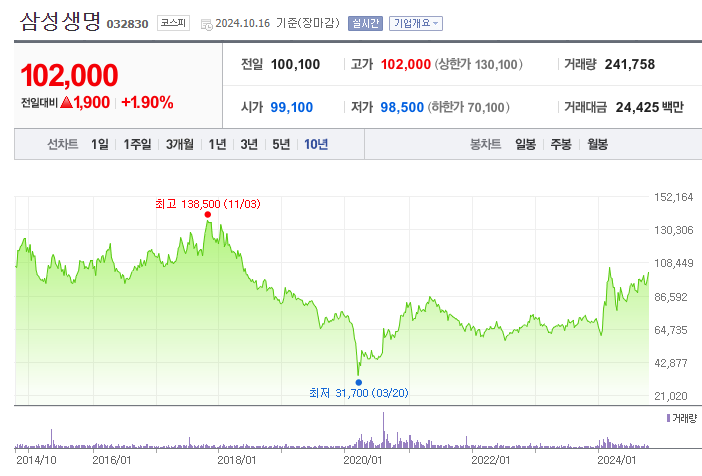Click the 2022/01 x-axis label

click(x=491, y=460)
